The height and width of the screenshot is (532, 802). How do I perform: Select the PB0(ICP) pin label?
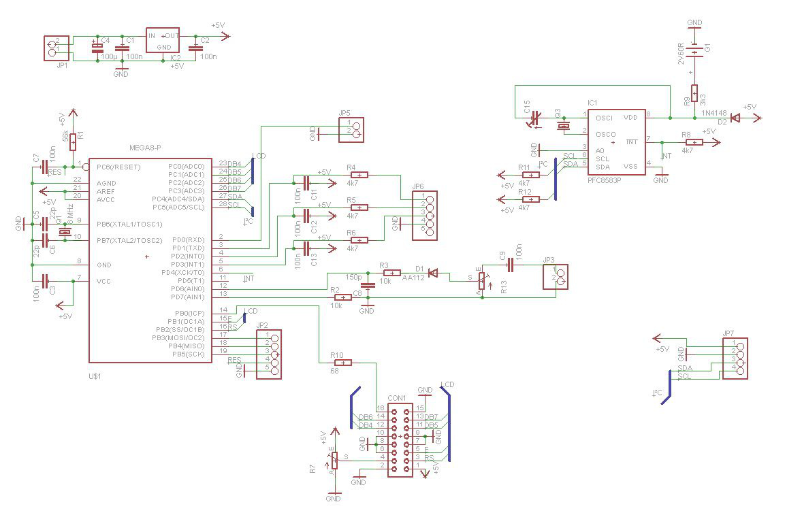pos(190,313)
